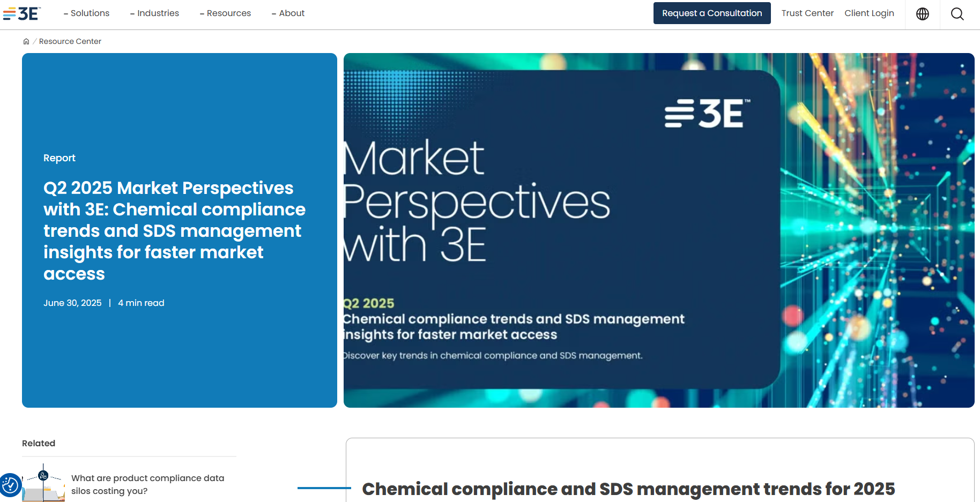Click the 'Report' category label

pyautogui.click(x=60, y=158)
